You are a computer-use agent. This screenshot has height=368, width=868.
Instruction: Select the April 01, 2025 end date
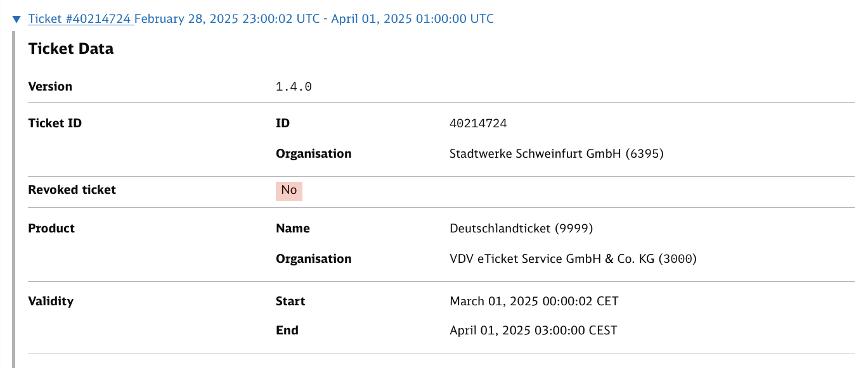533,330
